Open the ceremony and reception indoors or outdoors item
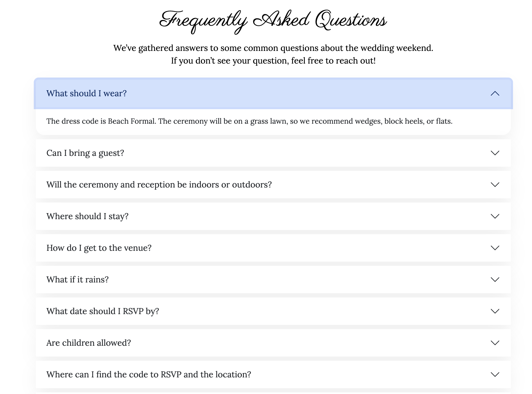Screen dimensions: 532x394 159,185
